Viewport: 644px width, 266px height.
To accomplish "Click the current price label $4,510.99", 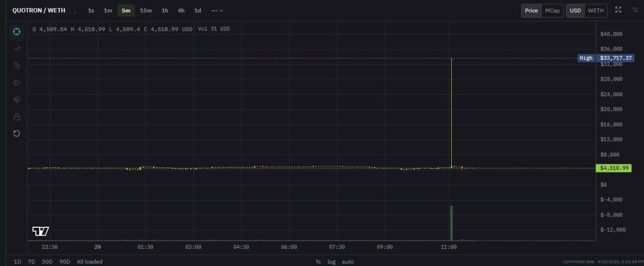I will click(x=615, y=168).
